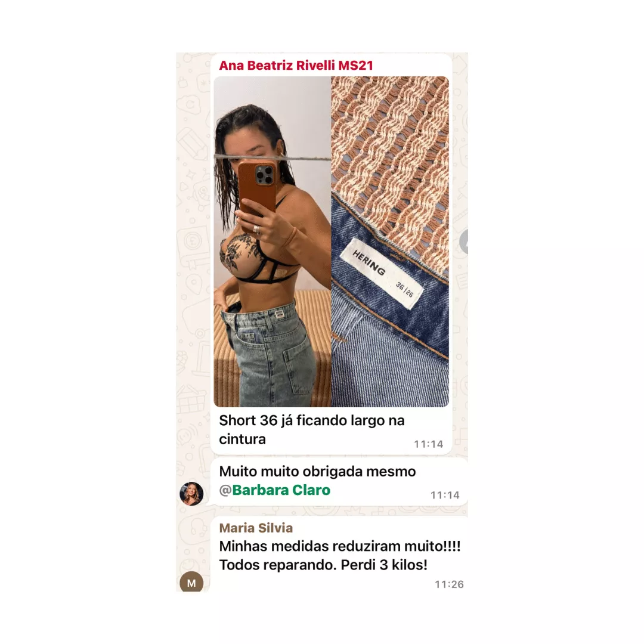
Task: Open sender name Ana Beatriz Rivelli MS21
Action: 296,66
